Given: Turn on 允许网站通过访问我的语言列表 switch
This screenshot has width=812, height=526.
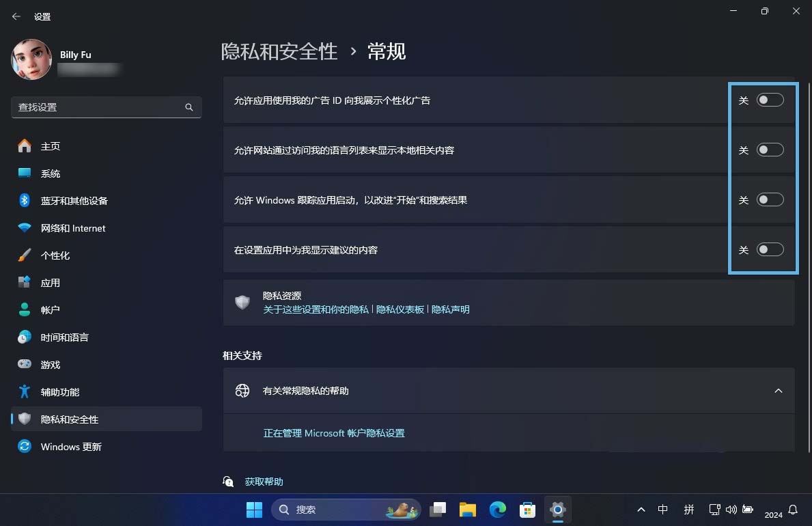Looking at the screenshot, I should 770,150.
